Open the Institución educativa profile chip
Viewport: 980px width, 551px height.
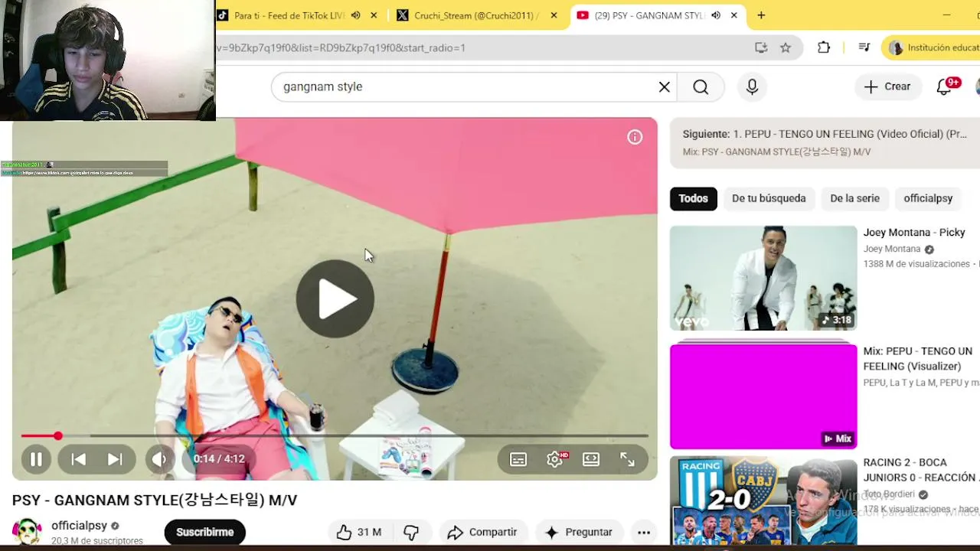pos(932,47)
